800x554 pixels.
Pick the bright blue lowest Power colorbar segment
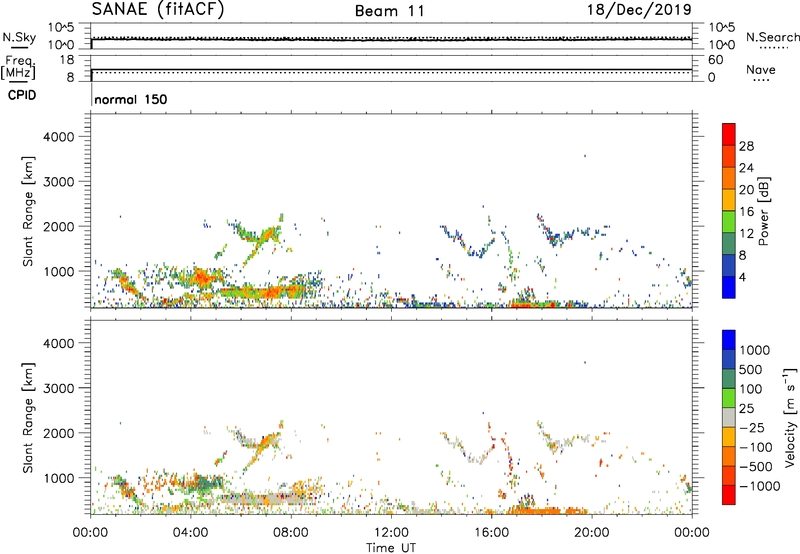[729, 287]
